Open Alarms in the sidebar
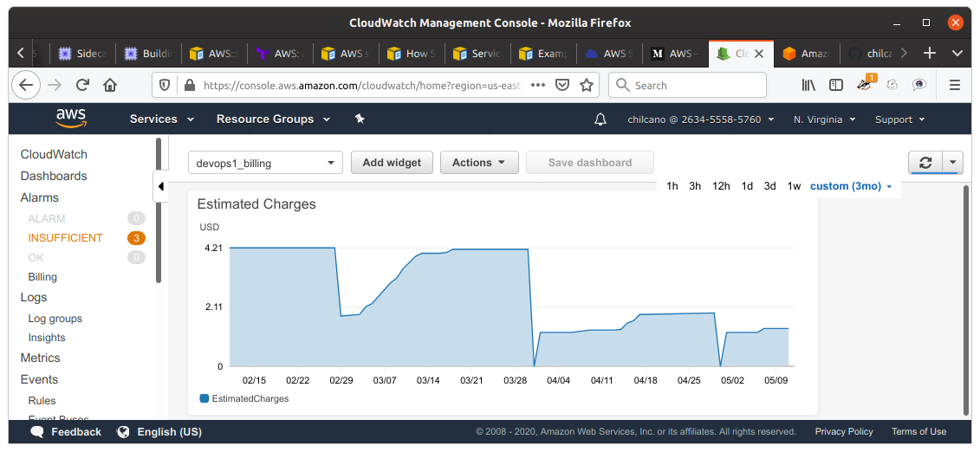The image size is (980, 452). pos(39,197)
